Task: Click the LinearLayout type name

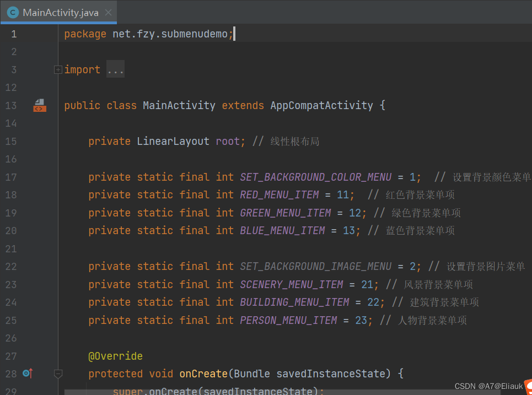Action: [173, 141]
